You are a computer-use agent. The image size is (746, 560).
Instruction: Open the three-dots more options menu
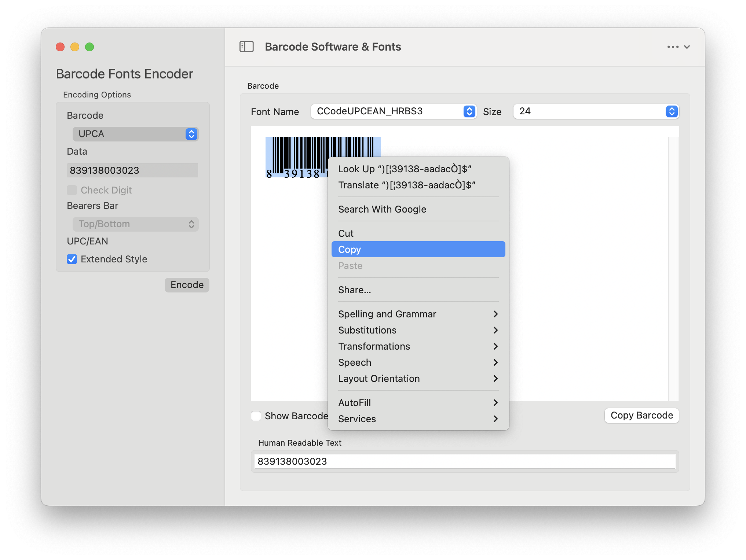click(678, 47)
